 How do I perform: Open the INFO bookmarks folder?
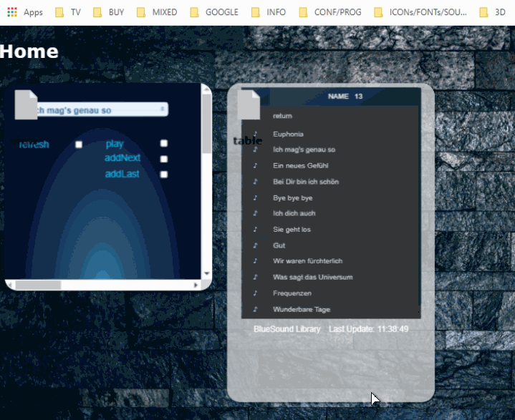pyautogui.click(x=269, y=12)
